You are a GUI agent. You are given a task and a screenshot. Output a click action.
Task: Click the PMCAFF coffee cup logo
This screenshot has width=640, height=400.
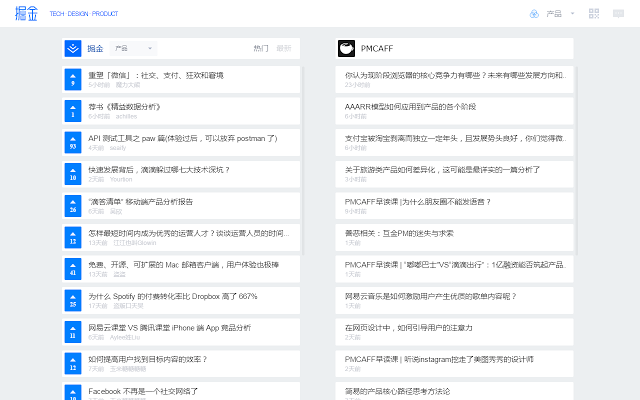(347, 49)
